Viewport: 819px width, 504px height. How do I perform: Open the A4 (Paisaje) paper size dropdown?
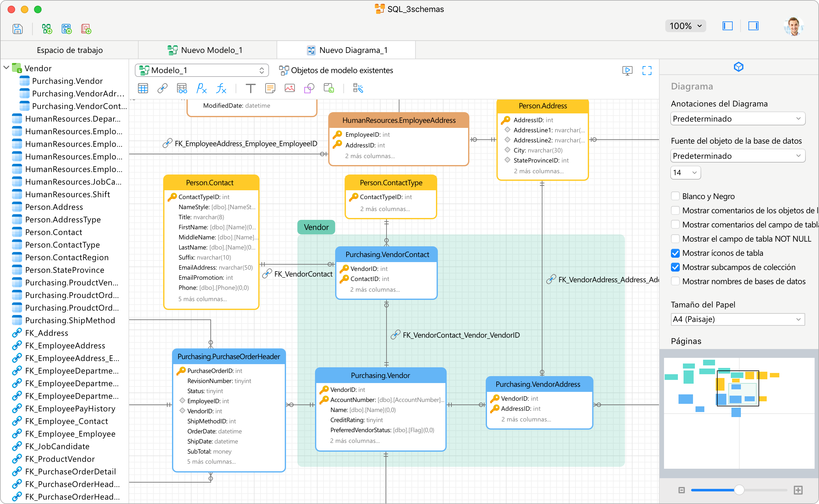point(737,319)
